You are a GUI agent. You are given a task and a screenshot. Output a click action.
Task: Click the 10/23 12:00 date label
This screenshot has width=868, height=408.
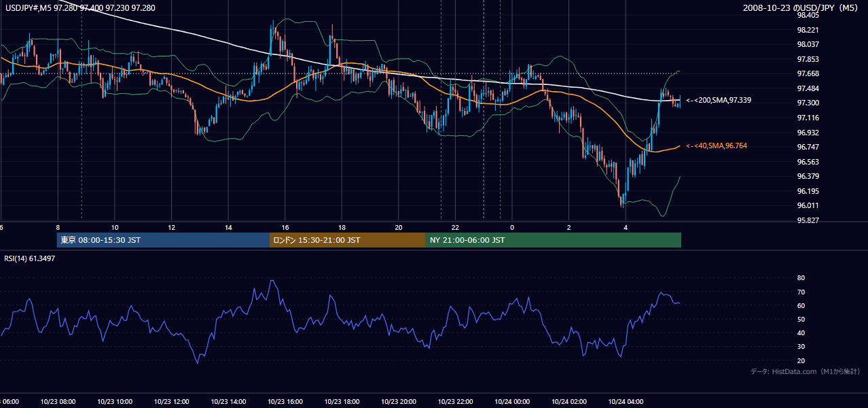click(x=172, y=401)
